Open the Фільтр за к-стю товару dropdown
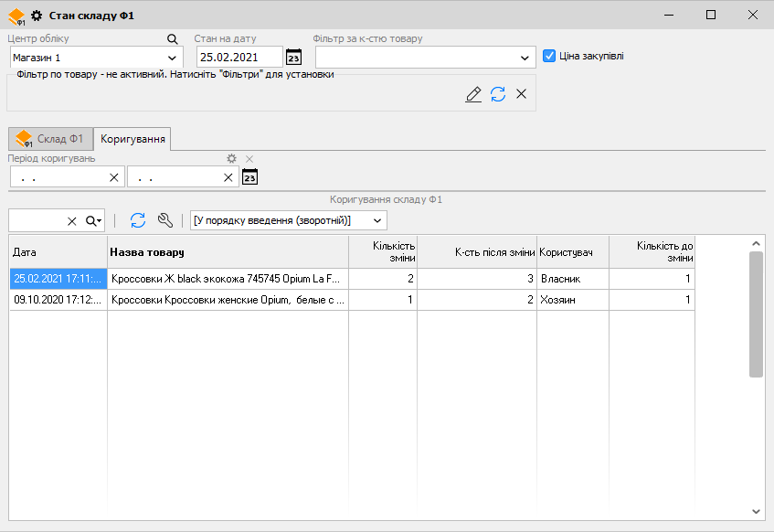This screenshot has height=532, width=774. [x=525, y=58]
